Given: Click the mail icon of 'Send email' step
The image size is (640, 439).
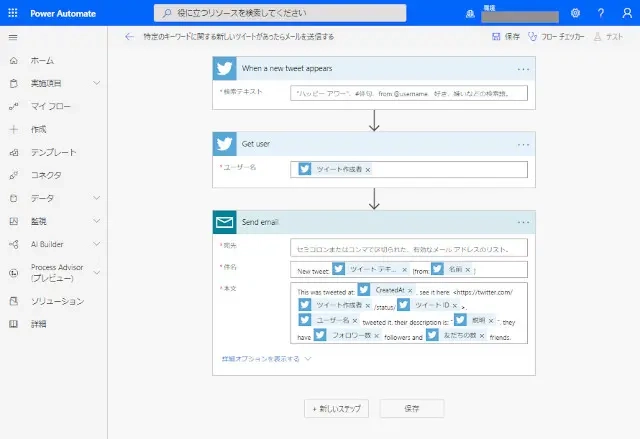Looking at the screenshot, I should [224, 222].
